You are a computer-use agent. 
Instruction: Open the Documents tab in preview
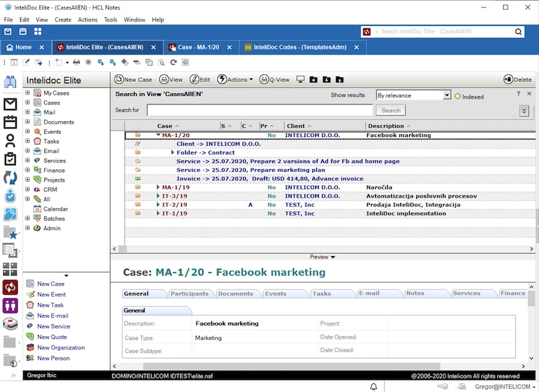tap(235, 294)
